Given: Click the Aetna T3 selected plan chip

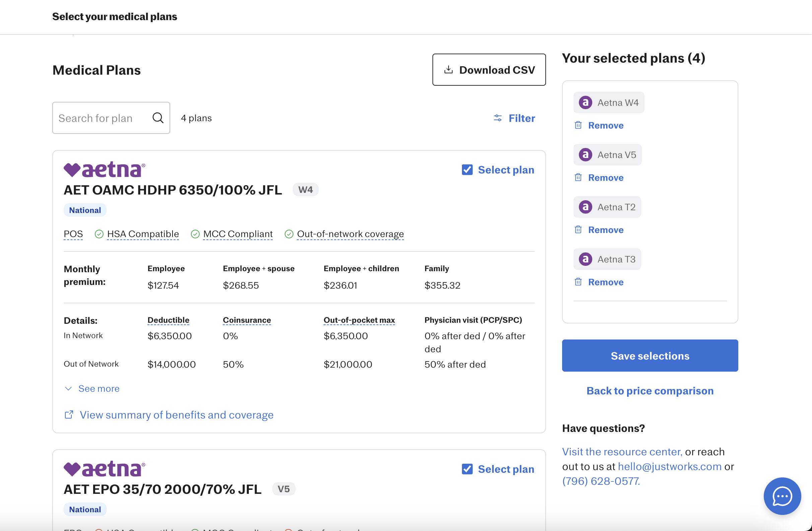Looking at the screenshot, I should (607, 259).
